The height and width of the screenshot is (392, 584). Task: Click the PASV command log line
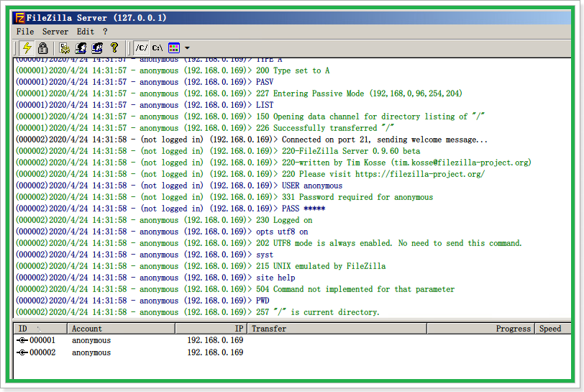[x=145, y=82]
